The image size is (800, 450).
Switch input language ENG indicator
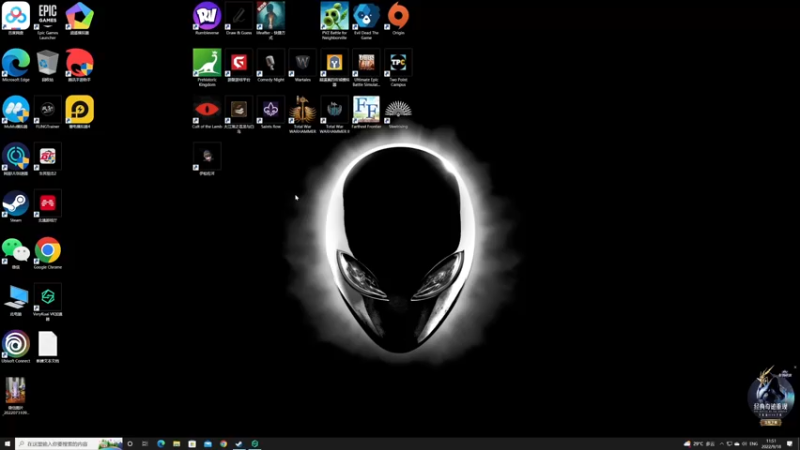pos(754,444)
